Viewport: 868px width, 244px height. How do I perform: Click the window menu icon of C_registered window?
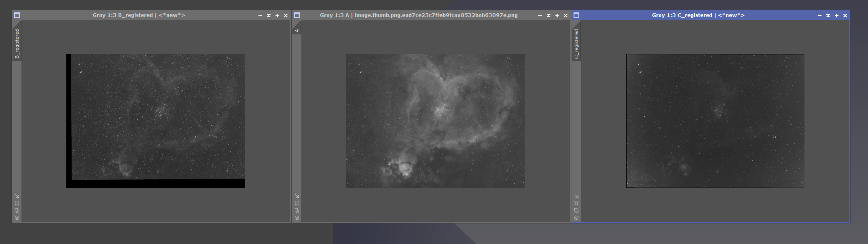point(576,15)
